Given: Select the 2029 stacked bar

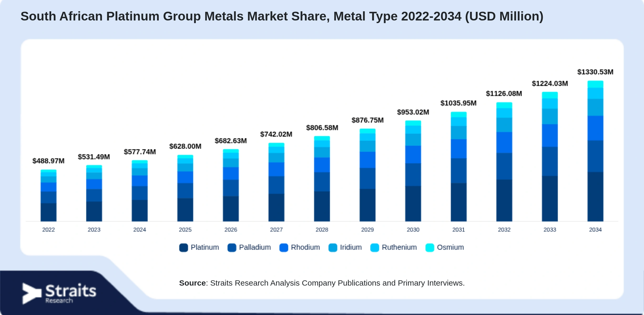Looking at the screenshot, I should tap(367, 175).
